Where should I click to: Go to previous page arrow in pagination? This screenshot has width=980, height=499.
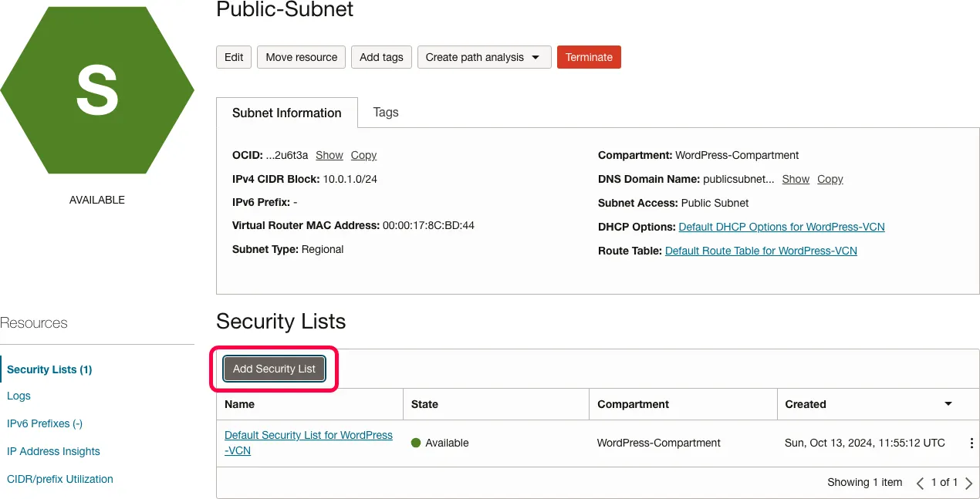920,484
